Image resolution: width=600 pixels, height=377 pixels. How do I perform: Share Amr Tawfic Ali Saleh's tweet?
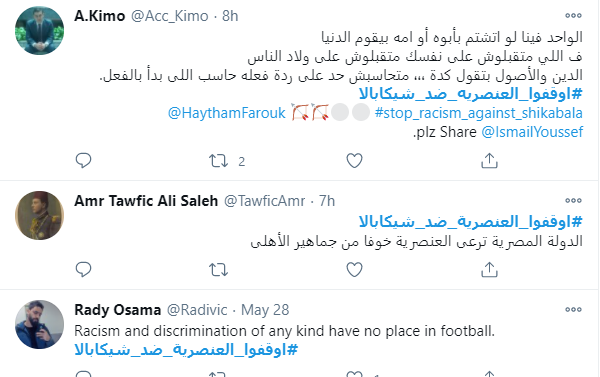click(489, 269)
